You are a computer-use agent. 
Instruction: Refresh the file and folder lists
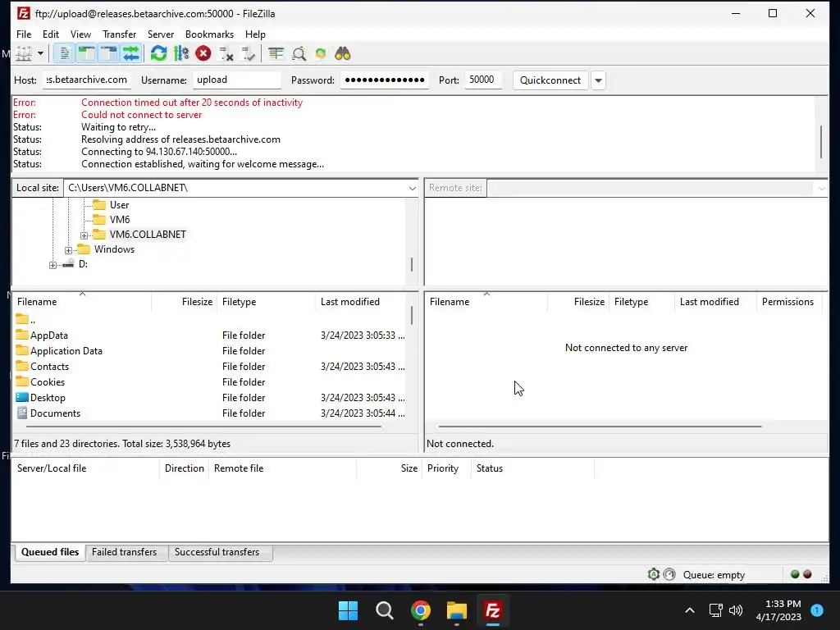tap(158, 53)
